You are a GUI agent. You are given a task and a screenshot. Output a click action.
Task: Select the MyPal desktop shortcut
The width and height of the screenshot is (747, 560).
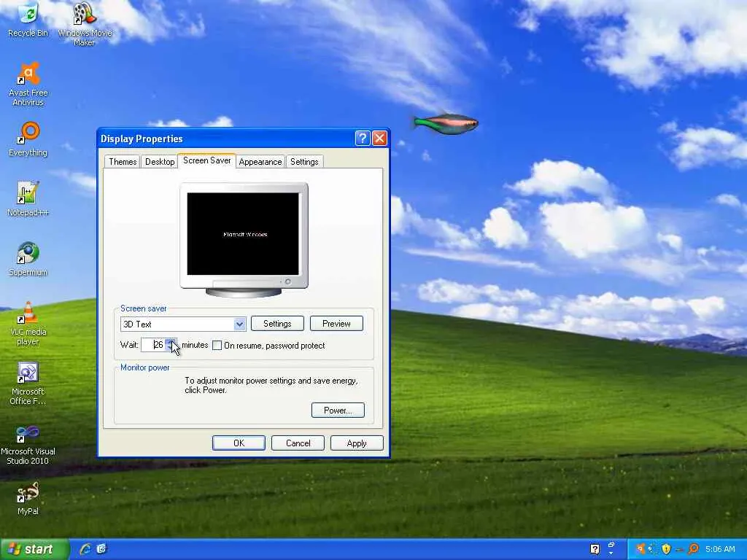pos(28,499)
